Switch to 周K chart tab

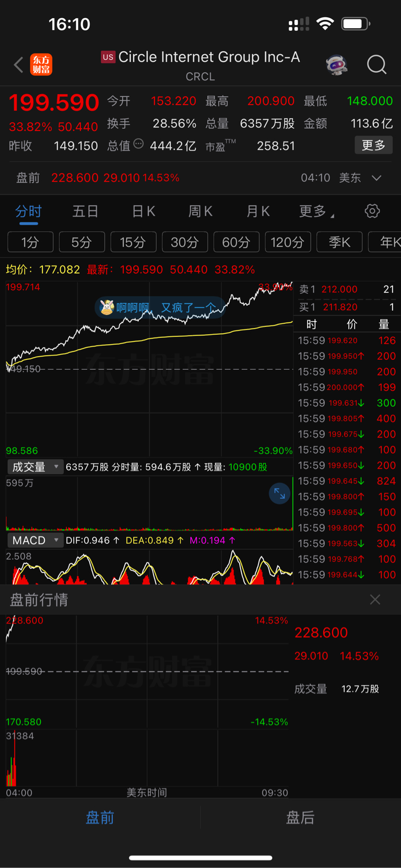tap(200, 212)
